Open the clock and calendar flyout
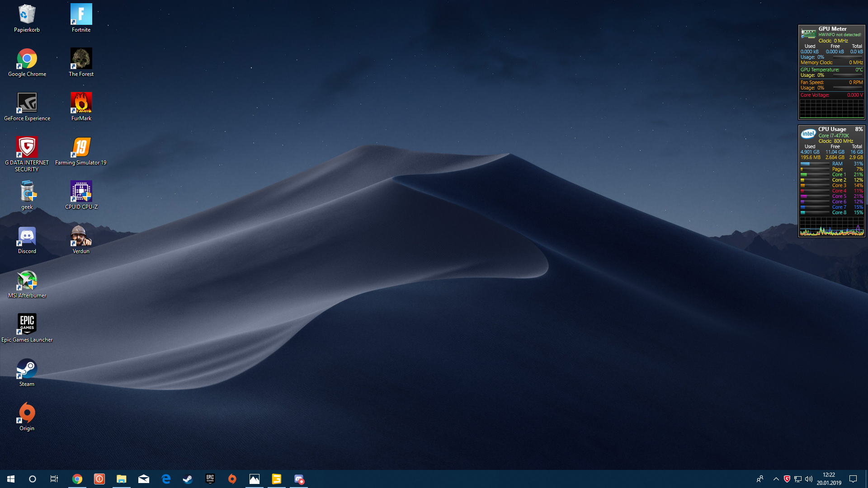This screenshot has height=488, width=868. click(x=829, y=479)
